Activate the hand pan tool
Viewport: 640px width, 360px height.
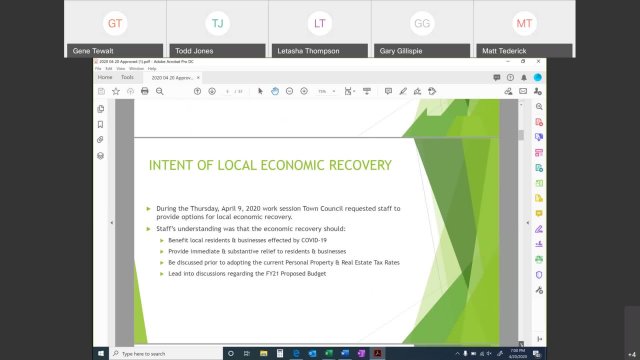(275, 91)
